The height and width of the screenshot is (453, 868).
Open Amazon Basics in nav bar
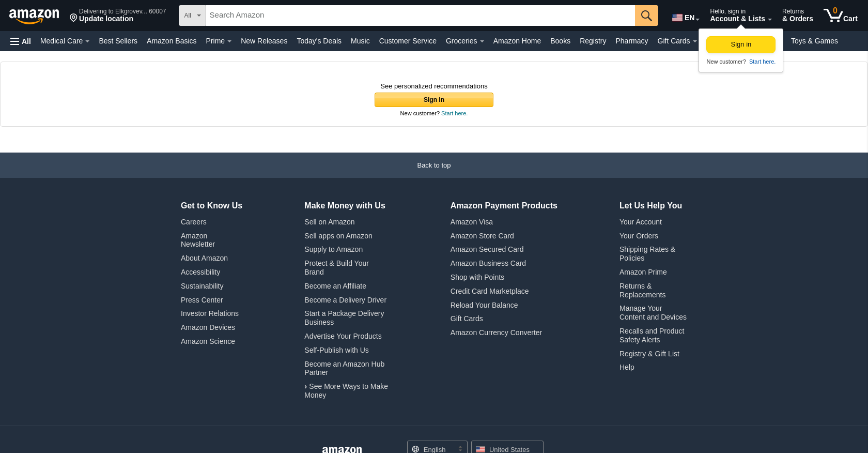pyautogui.click(x=172, y=41)
